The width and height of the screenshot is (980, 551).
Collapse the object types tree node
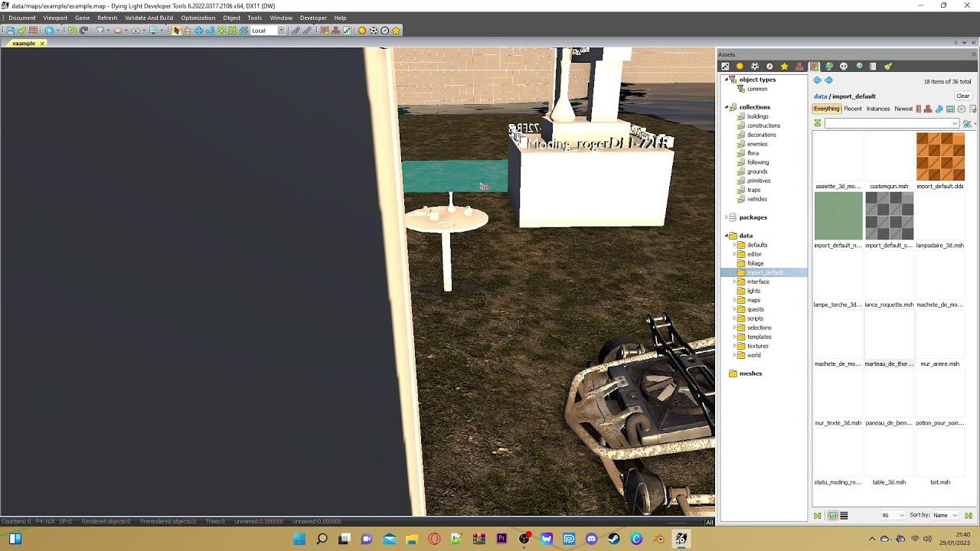pos(726,80)
